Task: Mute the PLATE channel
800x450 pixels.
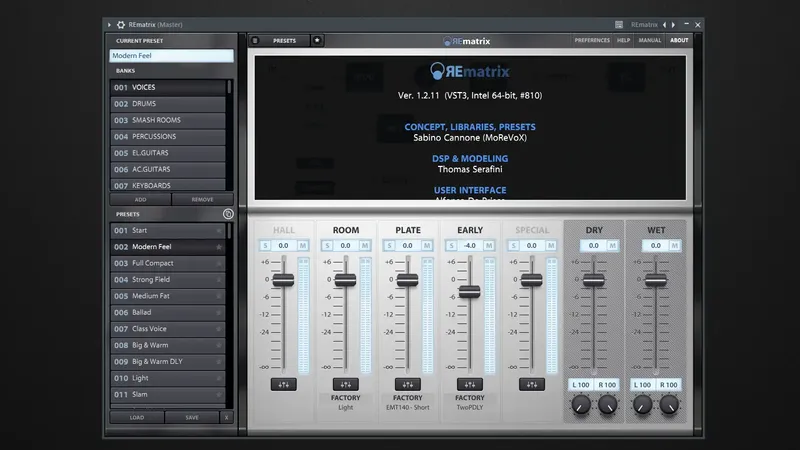Action: pyautogui.click(x=427, y=245)
